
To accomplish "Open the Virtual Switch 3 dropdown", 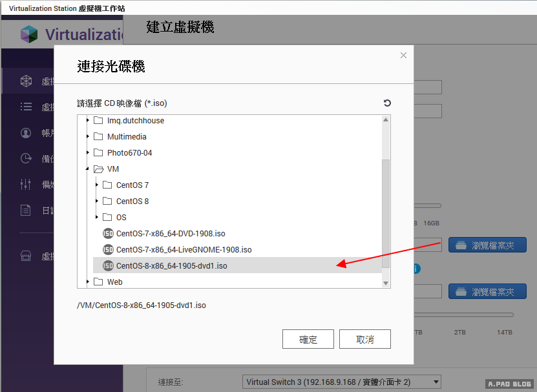I will click(341, 382).
